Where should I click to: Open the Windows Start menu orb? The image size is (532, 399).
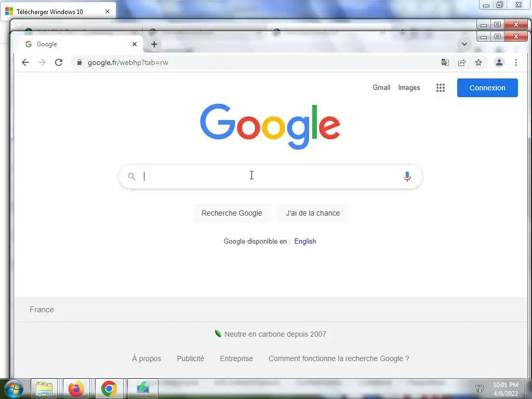point(14,389)
